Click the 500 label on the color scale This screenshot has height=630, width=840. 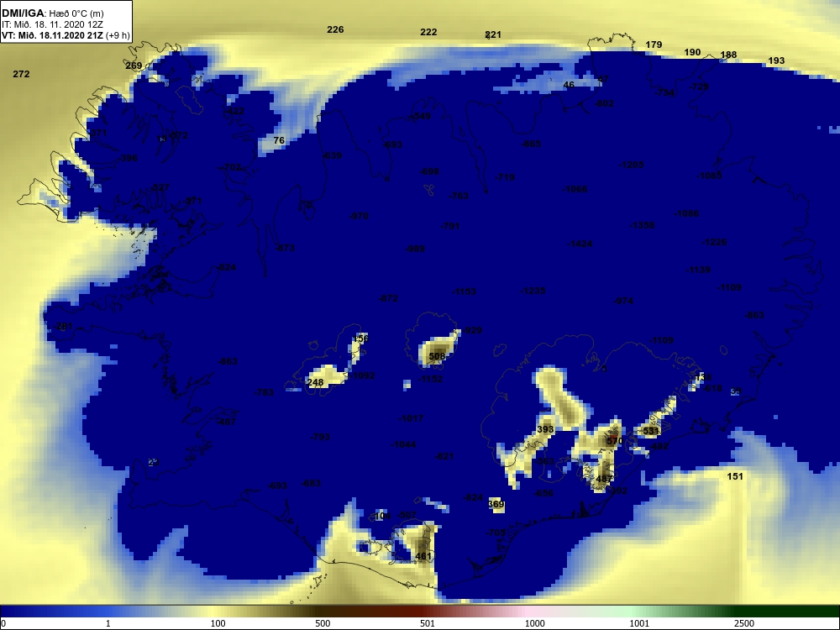(323, 623)
